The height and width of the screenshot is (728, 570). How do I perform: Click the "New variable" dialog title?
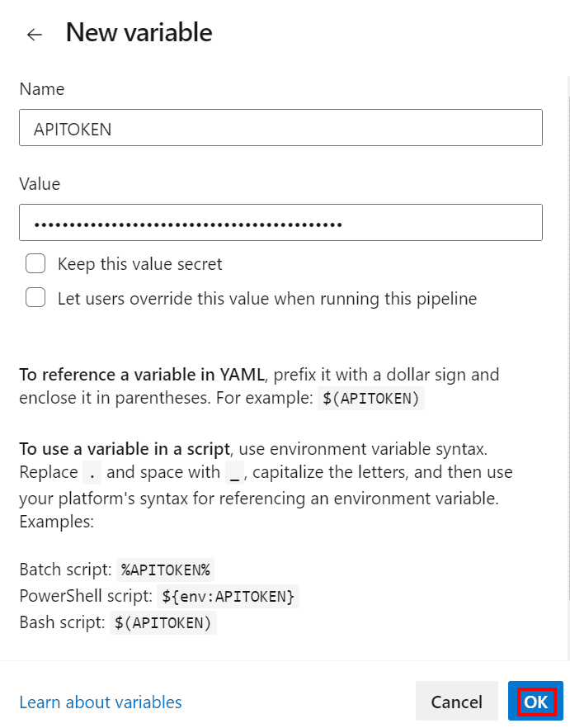(139, 33)
